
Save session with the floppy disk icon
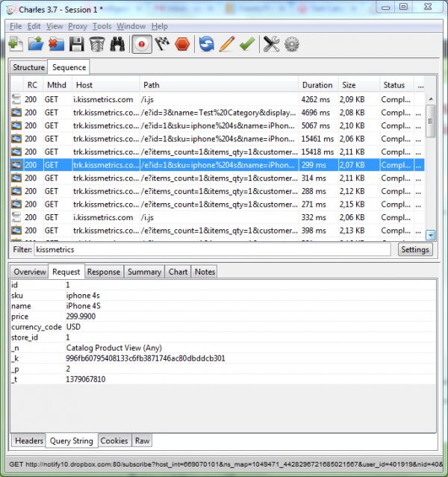point(76,44)
